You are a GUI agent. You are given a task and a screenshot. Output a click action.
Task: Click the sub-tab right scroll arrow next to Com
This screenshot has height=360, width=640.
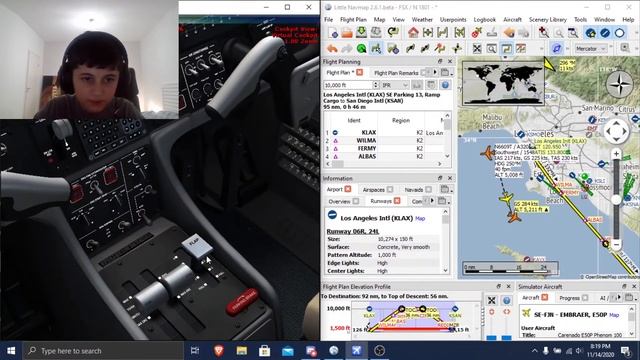pos(432,201)
